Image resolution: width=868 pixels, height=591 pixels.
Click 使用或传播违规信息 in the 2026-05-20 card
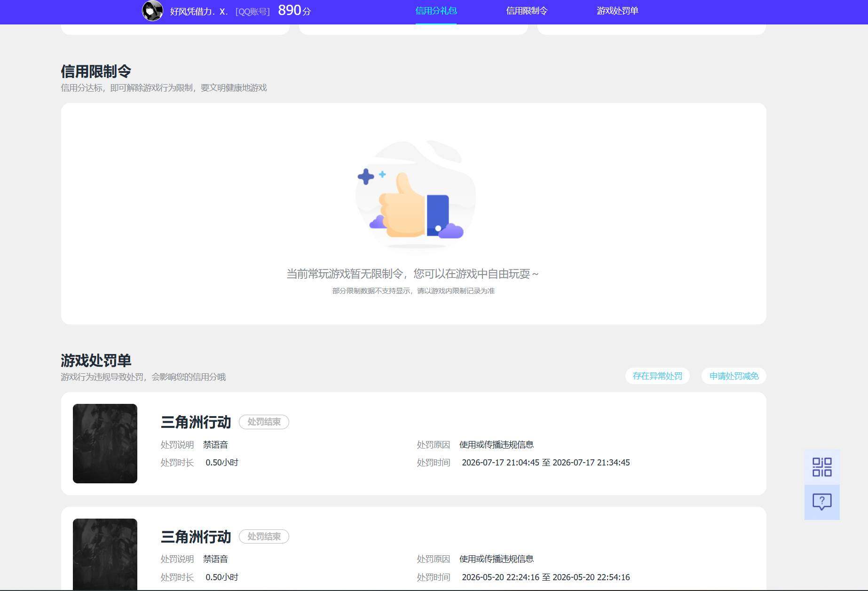point(497,559)
